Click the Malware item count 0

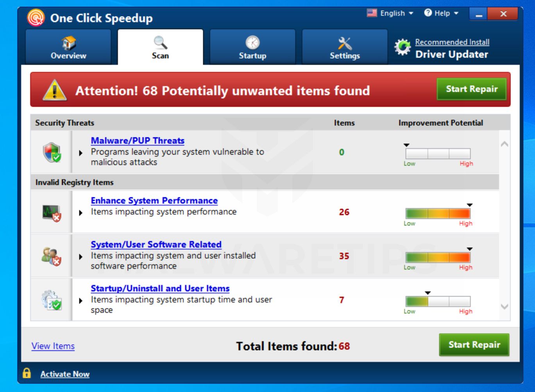coord(342,152)
